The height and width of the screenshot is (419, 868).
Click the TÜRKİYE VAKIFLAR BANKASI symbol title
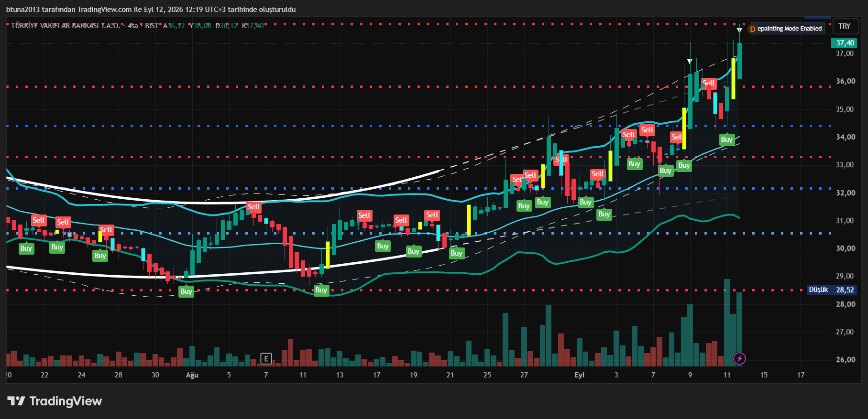click(x=66, y=26)
